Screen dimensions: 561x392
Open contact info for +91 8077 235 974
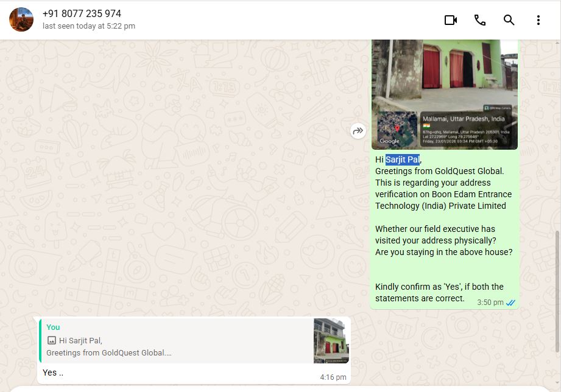(82, 13)
